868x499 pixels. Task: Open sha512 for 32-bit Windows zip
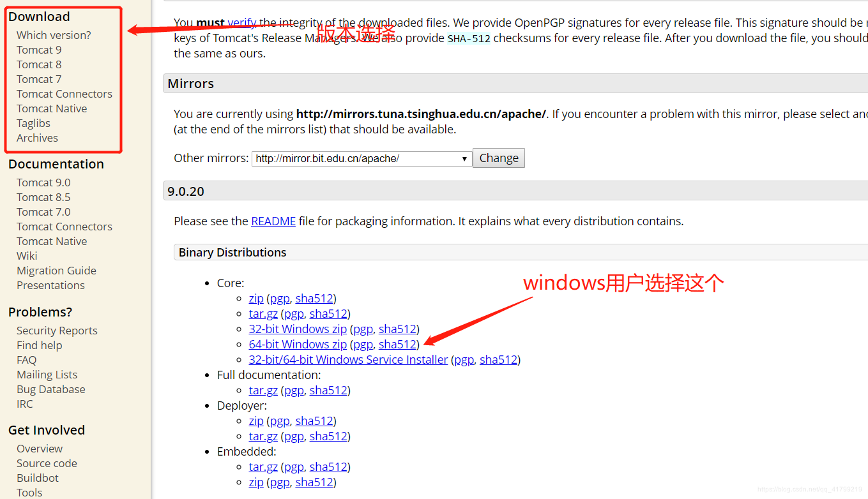397,329
